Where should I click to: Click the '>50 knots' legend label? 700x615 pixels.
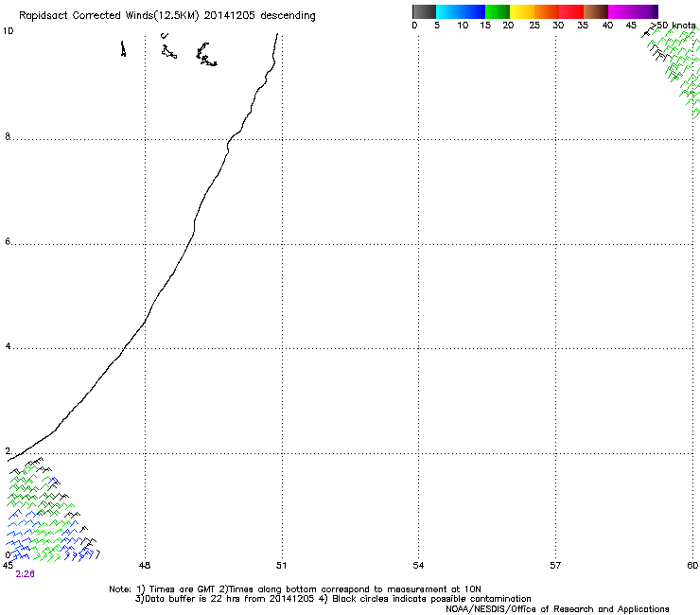tap(674, 26)
